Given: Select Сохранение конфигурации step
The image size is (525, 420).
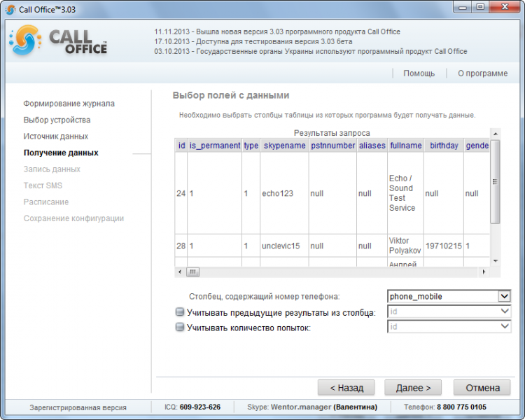Looking at the screenshot, I should (73, 218).
